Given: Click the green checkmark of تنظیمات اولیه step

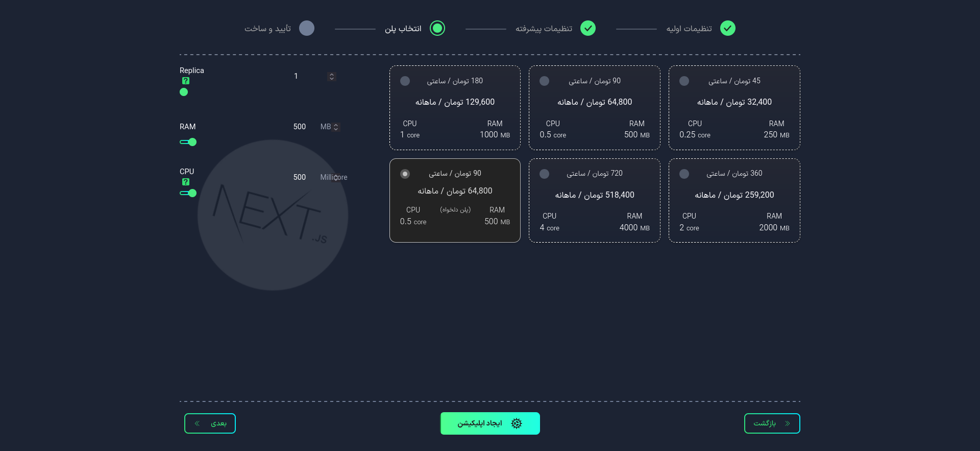Looking at the screenshot, I should [x=728, y=28].
